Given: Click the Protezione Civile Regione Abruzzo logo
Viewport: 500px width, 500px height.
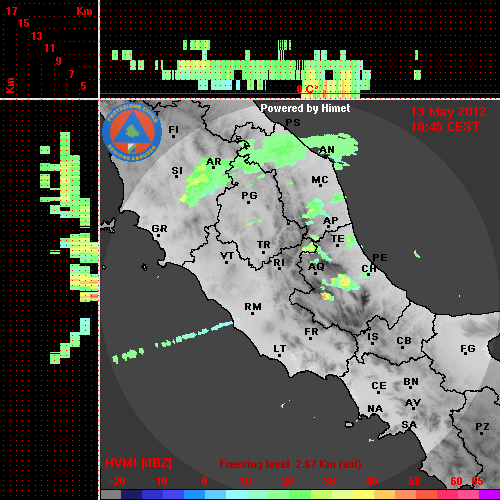Looking at the screenshot, I should [132, 132].
